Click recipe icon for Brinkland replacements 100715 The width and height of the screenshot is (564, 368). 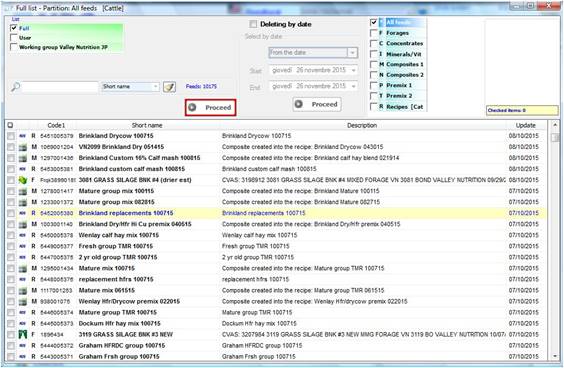(23, 213)
